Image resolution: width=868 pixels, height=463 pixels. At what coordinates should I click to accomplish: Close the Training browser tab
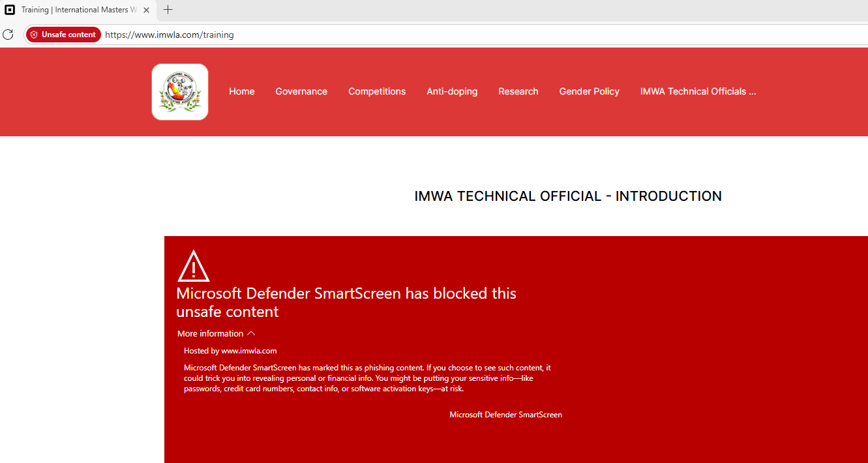tap(147, 10)
